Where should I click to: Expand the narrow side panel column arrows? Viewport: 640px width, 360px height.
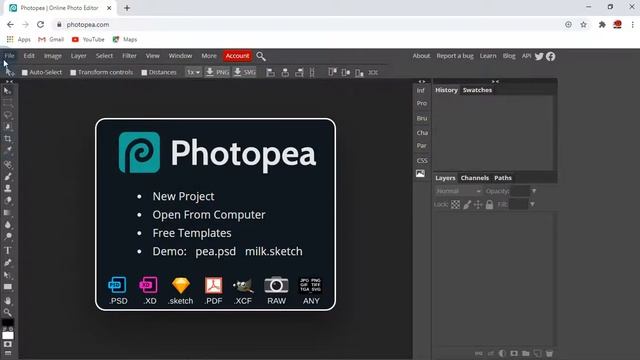tap(422, 82)
